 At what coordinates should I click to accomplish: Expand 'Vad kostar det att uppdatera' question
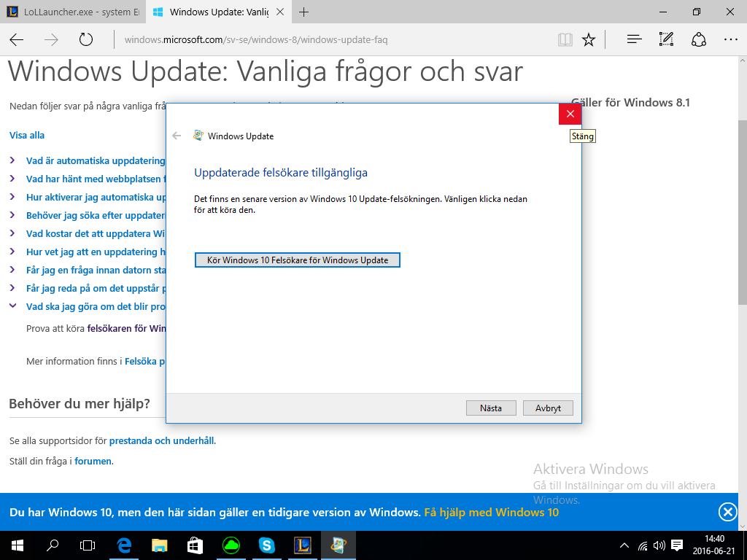click(x=96, y=233)
